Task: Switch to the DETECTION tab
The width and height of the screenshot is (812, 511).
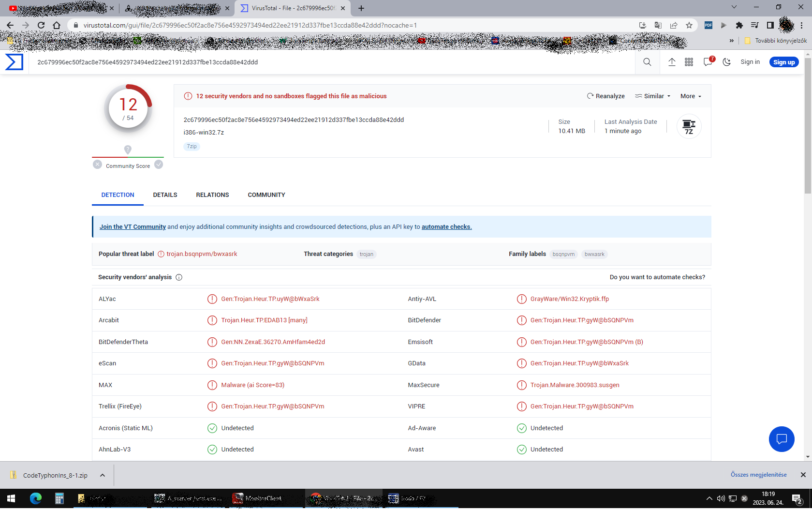Action: point(118,195)
